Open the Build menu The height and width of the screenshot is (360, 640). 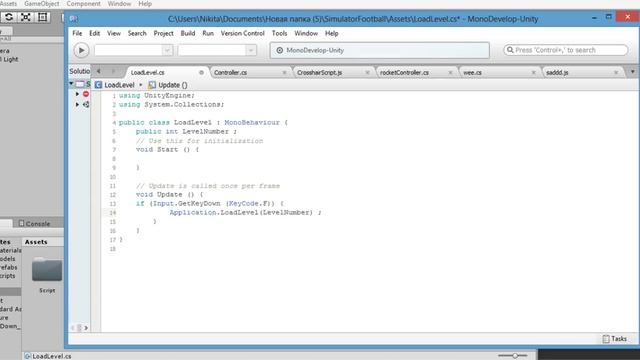click(188, 33)
